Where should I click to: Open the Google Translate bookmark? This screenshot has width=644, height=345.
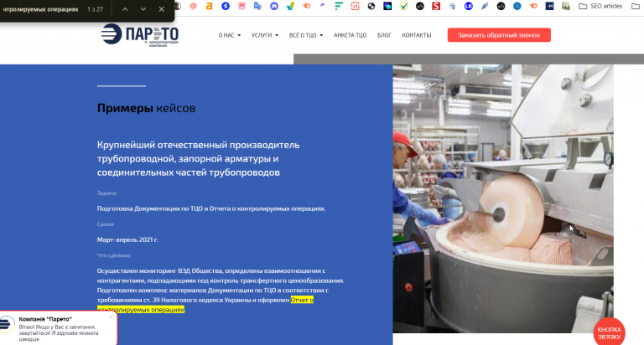coord(258,6)
